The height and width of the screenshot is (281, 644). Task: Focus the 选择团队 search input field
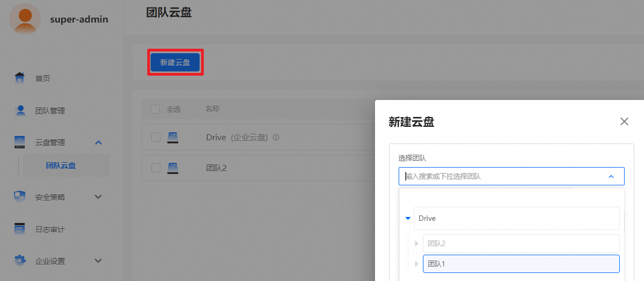click(x=511, y=176)
